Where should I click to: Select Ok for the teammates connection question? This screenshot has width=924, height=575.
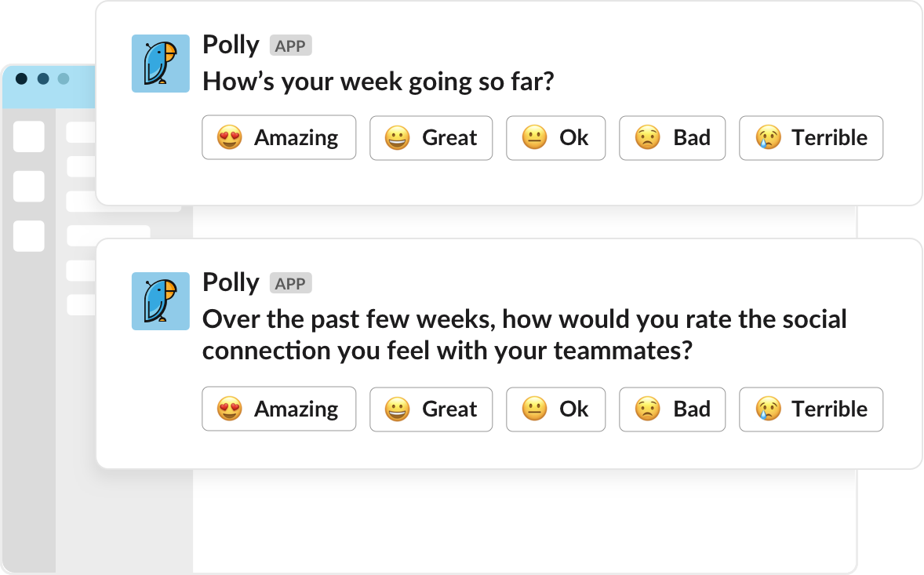[x=555, y=409]
